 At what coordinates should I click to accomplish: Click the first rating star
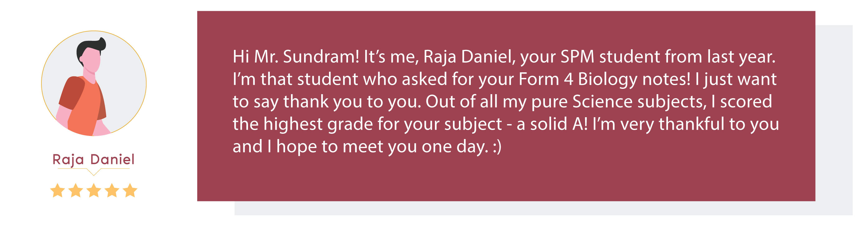pos(58,190)
